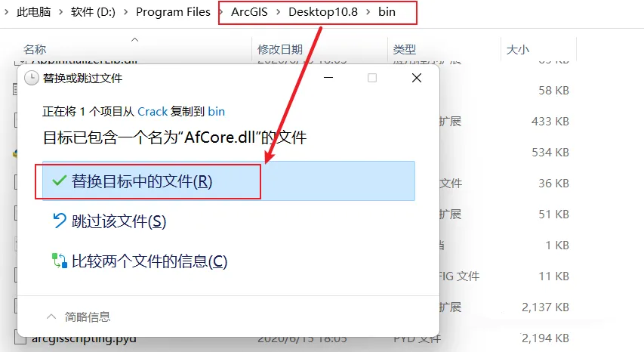644x352 pixels.
Task: Click the clock icon in dialog title
Action: (32, 78)
